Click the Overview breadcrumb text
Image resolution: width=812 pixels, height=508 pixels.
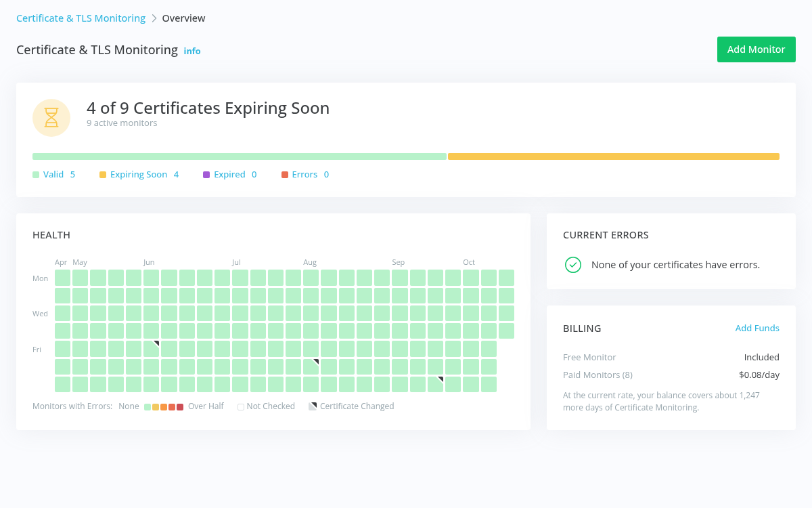coord(184,18)
